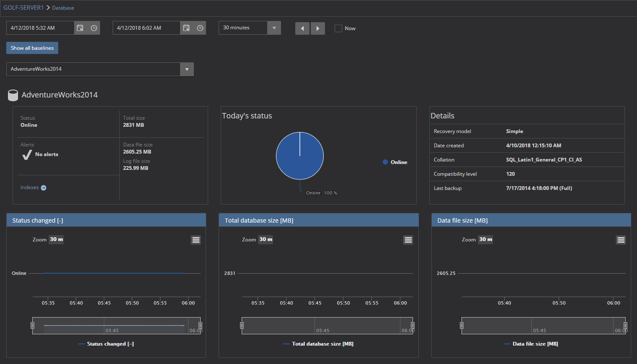Open Total database size chart menu icon
The width and height of the screenshot is (637, 364).
tap(408, 240)
